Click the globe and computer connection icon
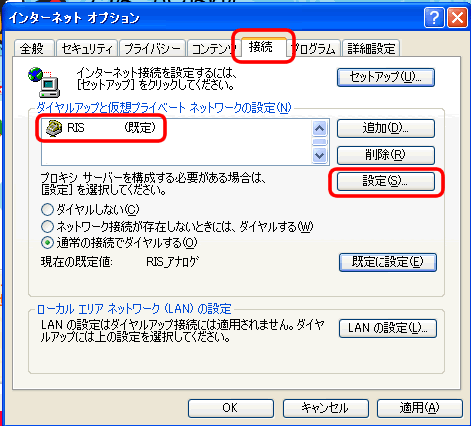The height and width of the screenshot is (426, 471). tap(44, 82)
